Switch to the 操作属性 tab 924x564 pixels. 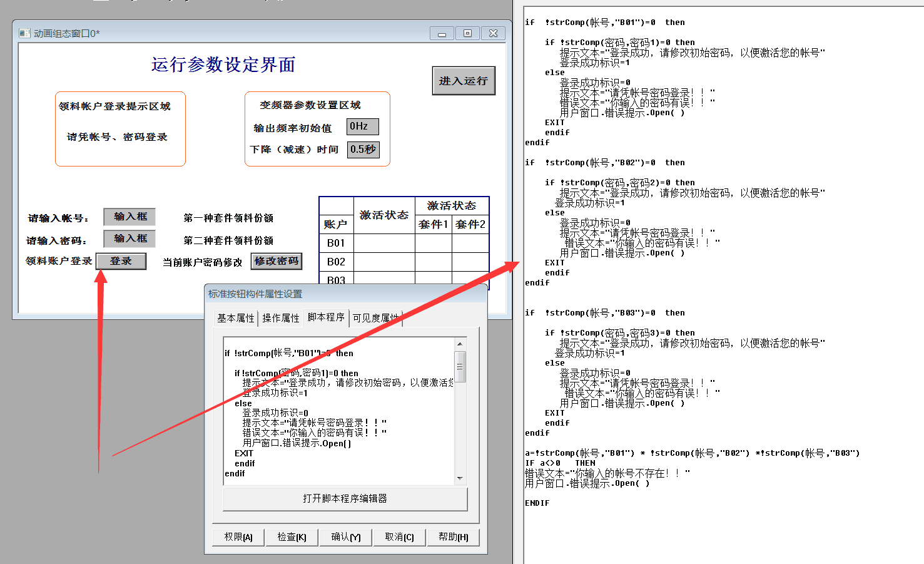pos(280,318)
